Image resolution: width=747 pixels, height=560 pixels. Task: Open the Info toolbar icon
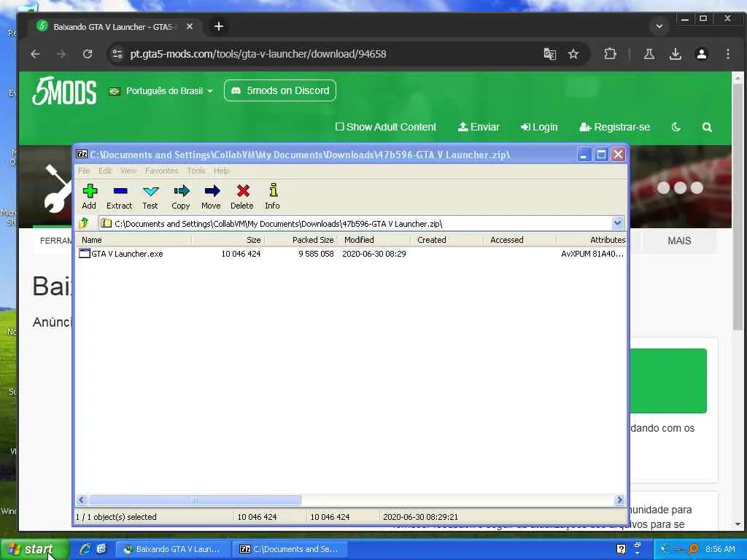coord(273,196)
